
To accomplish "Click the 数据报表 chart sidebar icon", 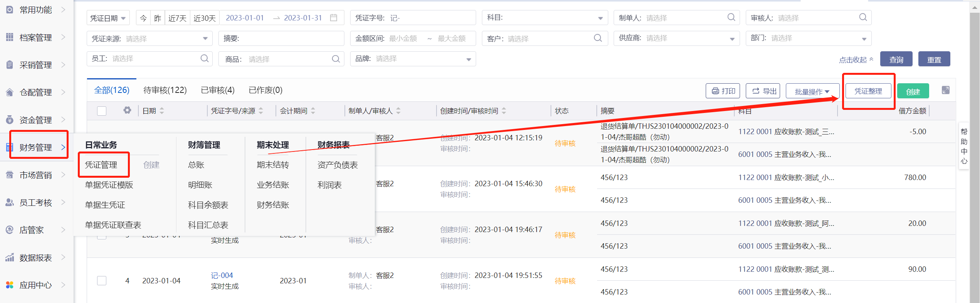I will pos(10,258).
